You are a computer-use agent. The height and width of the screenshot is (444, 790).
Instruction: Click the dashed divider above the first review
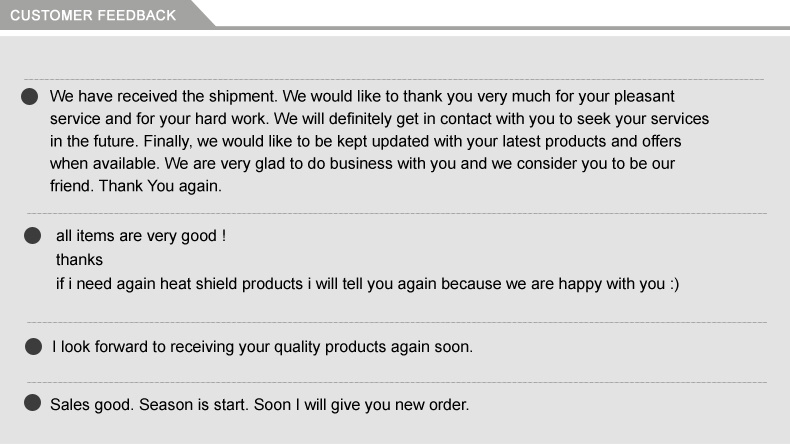[394, 79]
